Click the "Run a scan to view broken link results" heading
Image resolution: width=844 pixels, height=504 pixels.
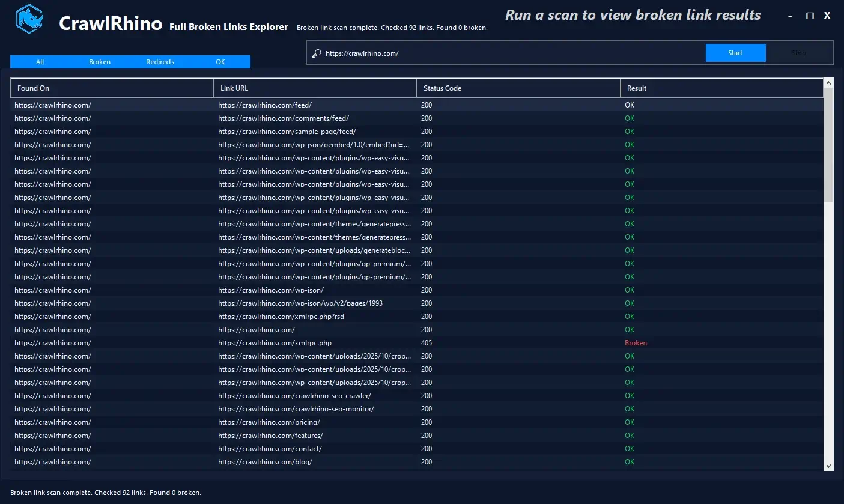pos(633,15)
